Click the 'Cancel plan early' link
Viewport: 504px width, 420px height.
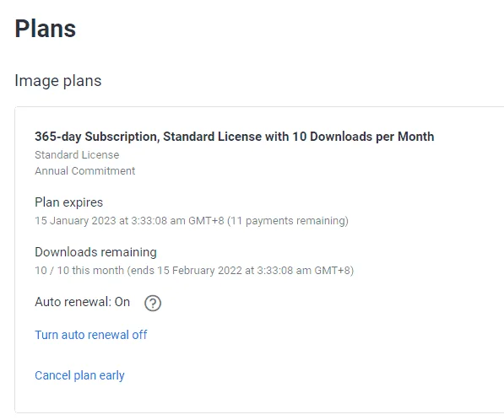point(79,375)
